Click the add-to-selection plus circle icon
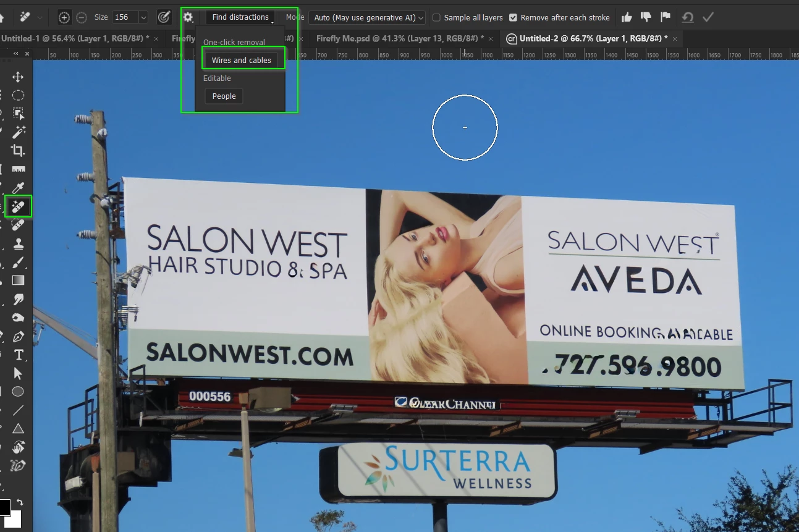The width and height of the screenshot is (799, 532). [x=64, y=17]
